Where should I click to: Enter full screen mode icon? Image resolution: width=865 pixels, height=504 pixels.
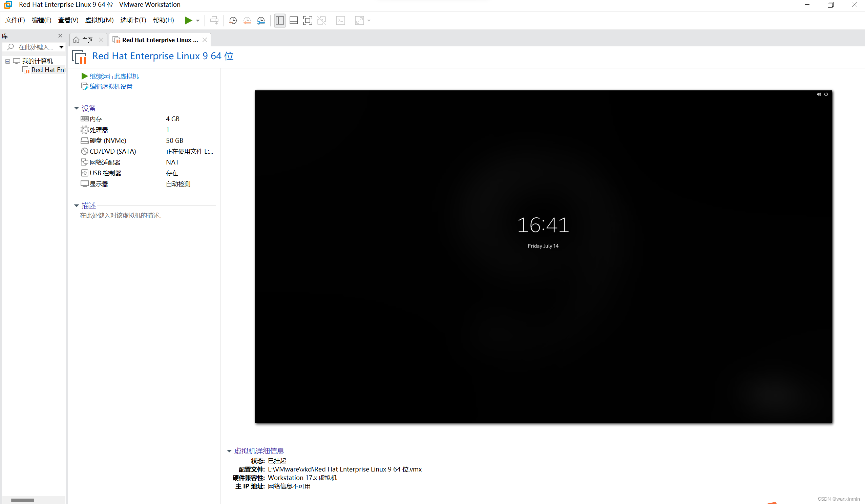308,21
